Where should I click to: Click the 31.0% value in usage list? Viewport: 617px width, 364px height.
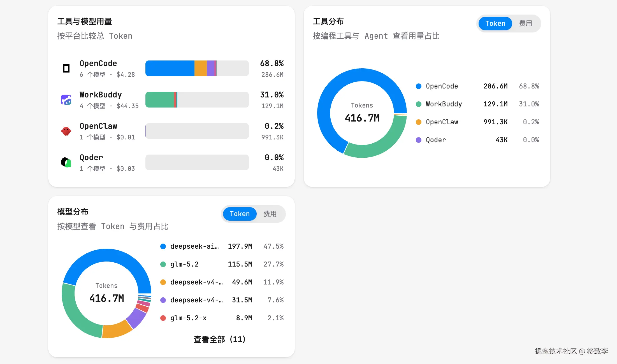point(272,95)
